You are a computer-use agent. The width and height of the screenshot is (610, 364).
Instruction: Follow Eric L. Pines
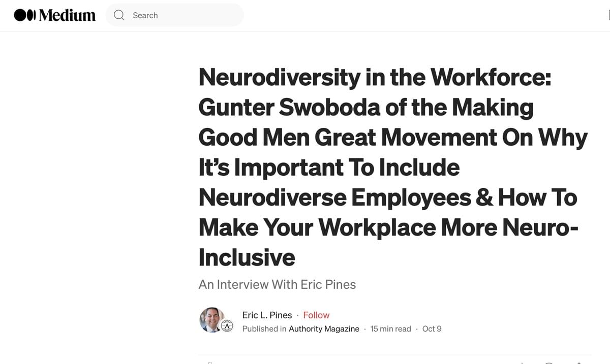click(316, 315)
